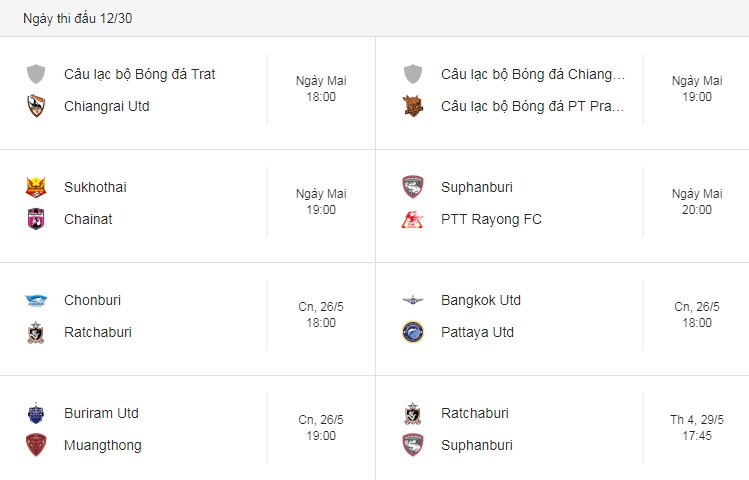The width and height of the screenshot is (749, 480).
Task: Click the PTT Rayong FC logo
Action: pos(412,219)
